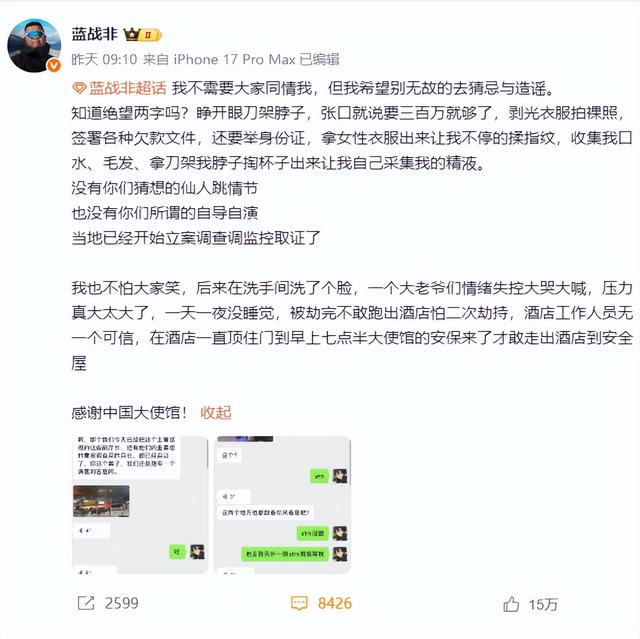Screen dimensions: 640x639
Task: Open the 蓝战非超话 super topic link
Action: 128,88
